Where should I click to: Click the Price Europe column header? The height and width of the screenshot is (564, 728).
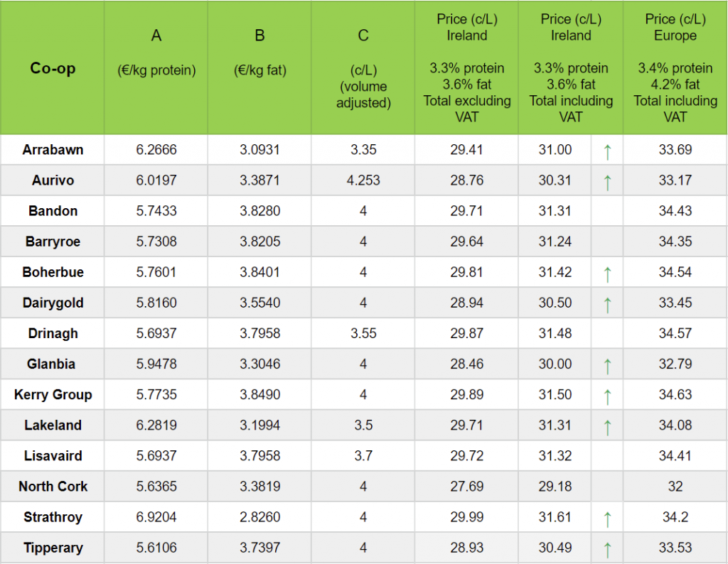675,68
